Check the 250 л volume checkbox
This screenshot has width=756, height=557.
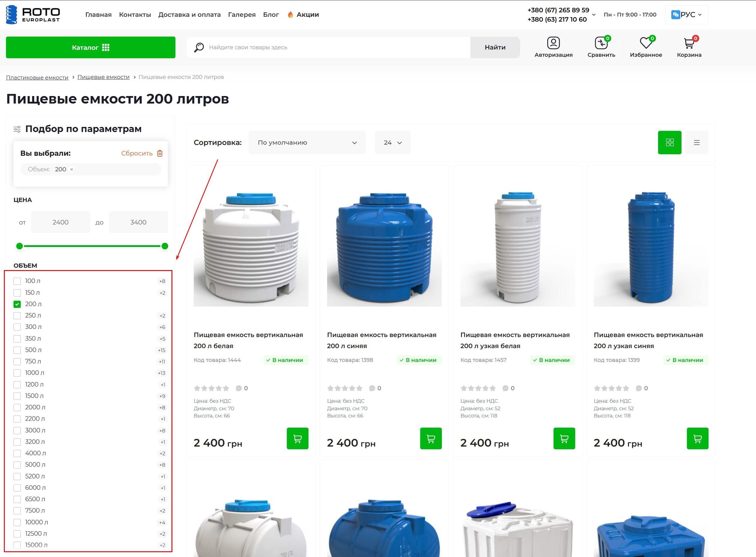[17, 316]
